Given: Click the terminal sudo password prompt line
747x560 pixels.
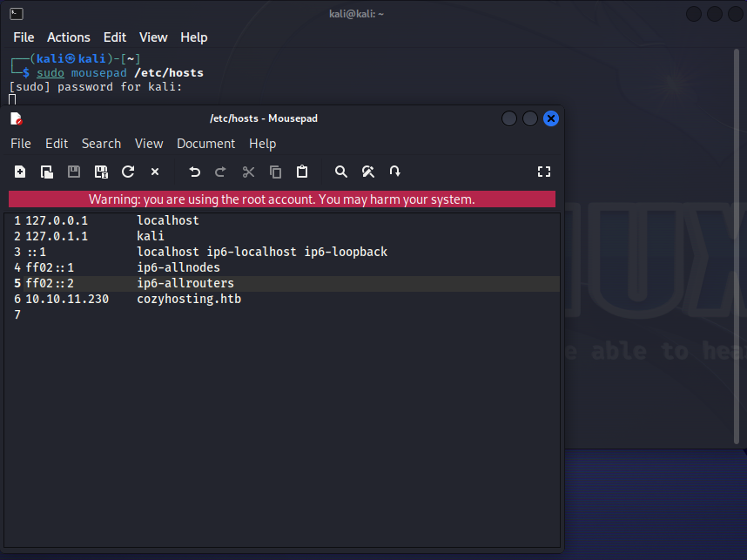Looking at the screenshot, I should tap(96, 87).
